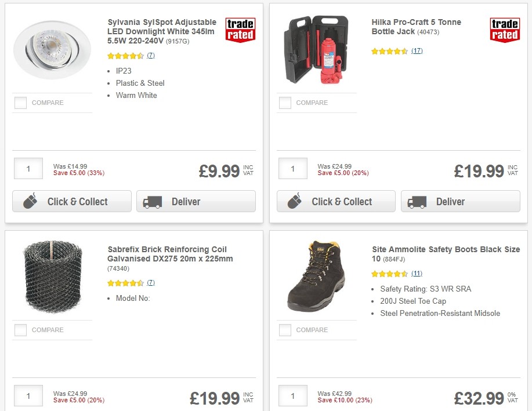Click the Click & Collect button for Hilka jack
Viewport: 532px width, 411px height.
pos(335,201)
